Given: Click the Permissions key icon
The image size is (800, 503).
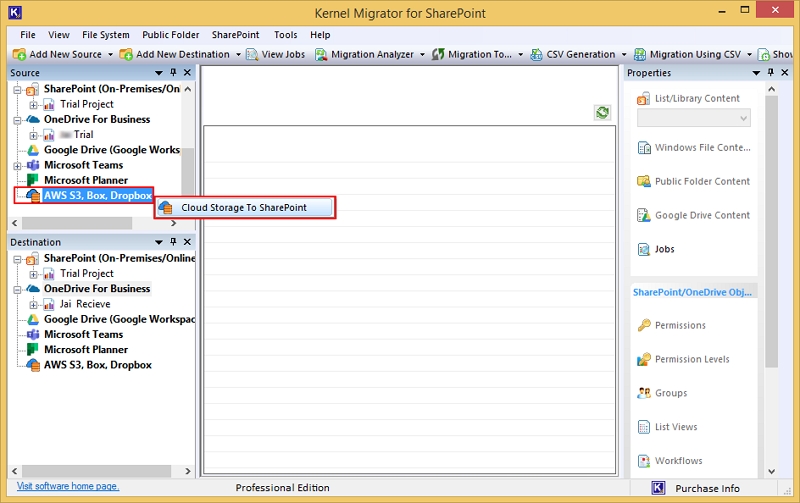Looking at the screenshot, I should click(644, 325).
